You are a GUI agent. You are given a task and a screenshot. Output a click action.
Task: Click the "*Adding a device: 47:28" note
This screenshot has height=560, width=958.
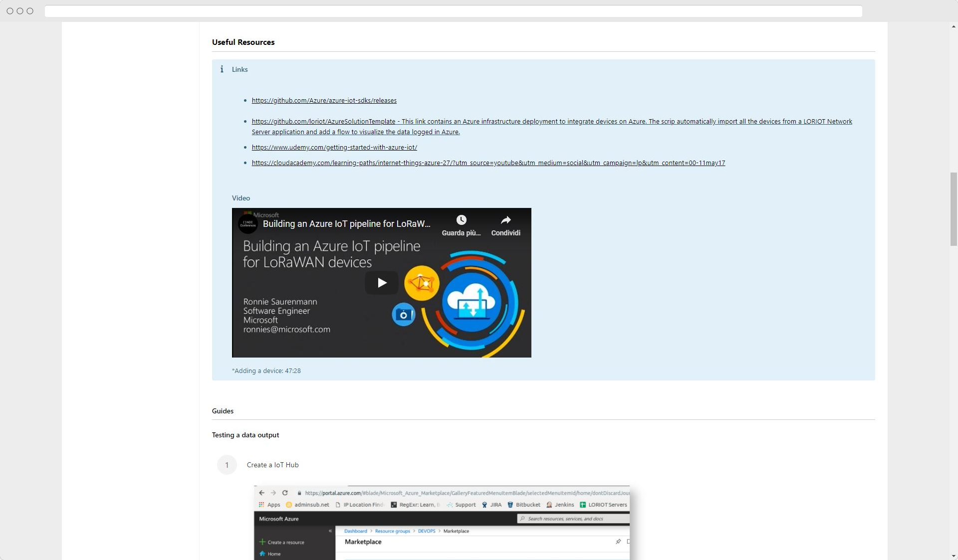point(266,371)
